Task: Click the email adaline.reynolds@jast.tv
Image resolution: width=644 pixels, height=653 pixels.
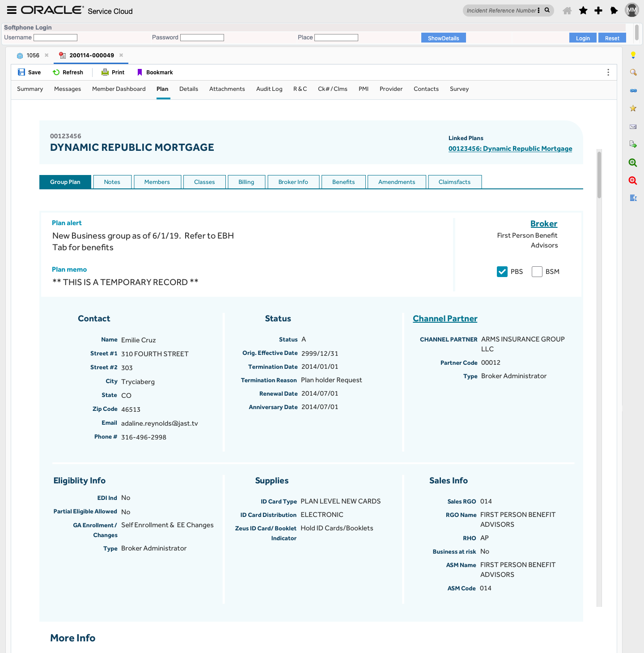Action: point(160,423)
